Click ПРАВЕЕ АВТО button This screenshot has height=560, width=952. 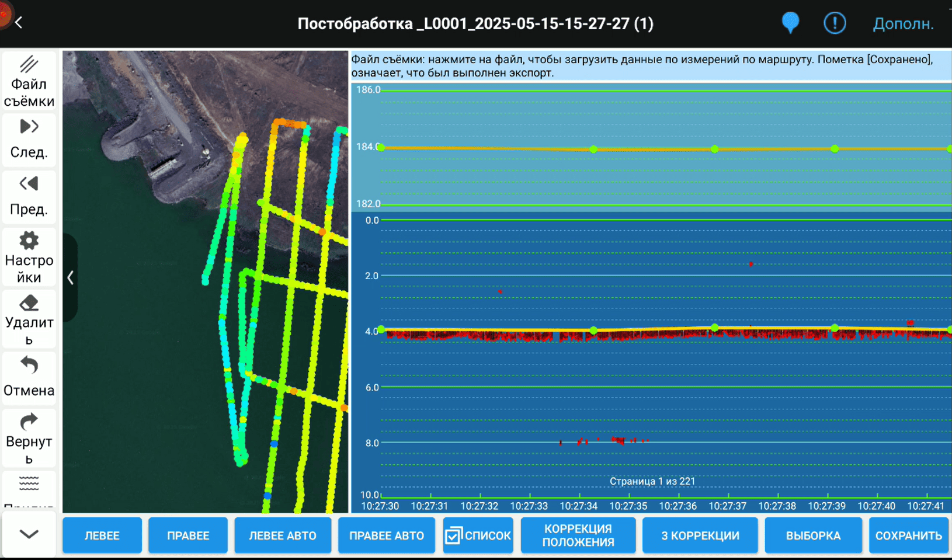[386, 535]
